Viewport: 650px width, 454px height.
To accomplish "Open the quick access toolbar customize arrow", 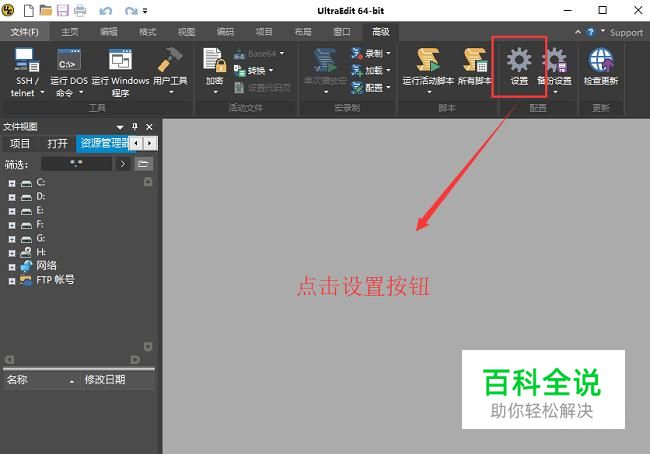I will 145,11.
